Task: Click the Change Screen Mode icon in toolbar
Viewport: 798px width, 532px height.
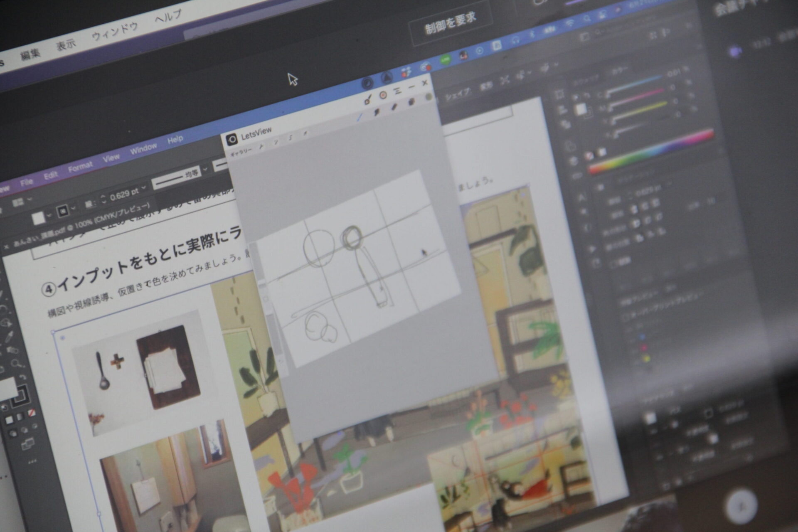Action: tap(27, 445)
